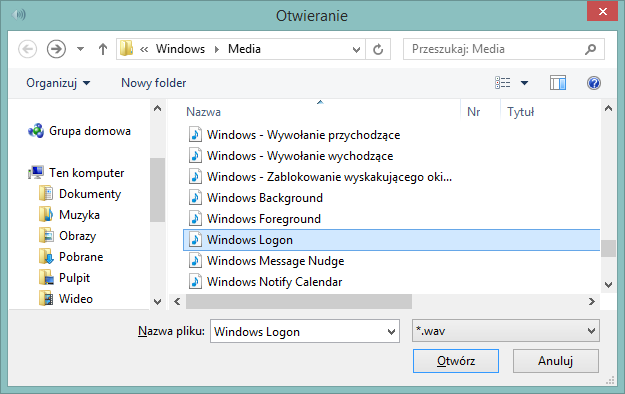Screen dimensions: 625x394
Task: Select Windows - Wywołanie przychodzące file
Action: (x=303, y=135)
